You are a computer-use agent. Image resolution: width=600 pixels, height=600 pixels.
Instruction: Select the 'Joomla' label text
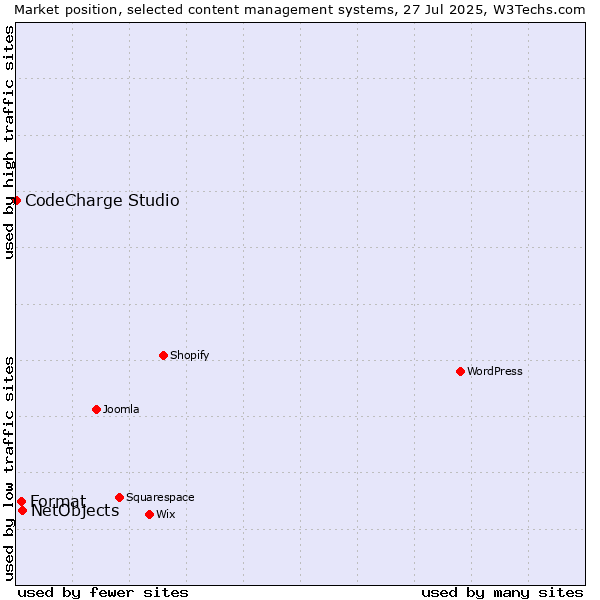tap(121, 409)
